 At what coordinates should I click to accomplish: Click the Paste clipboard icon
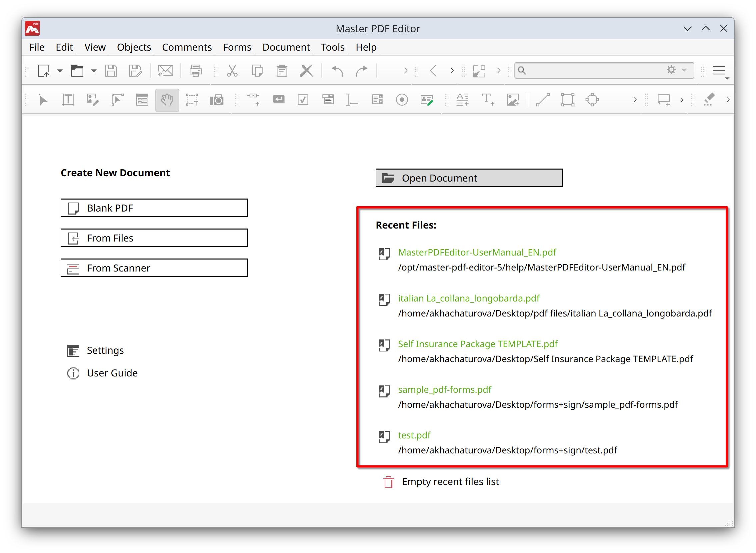282,71
